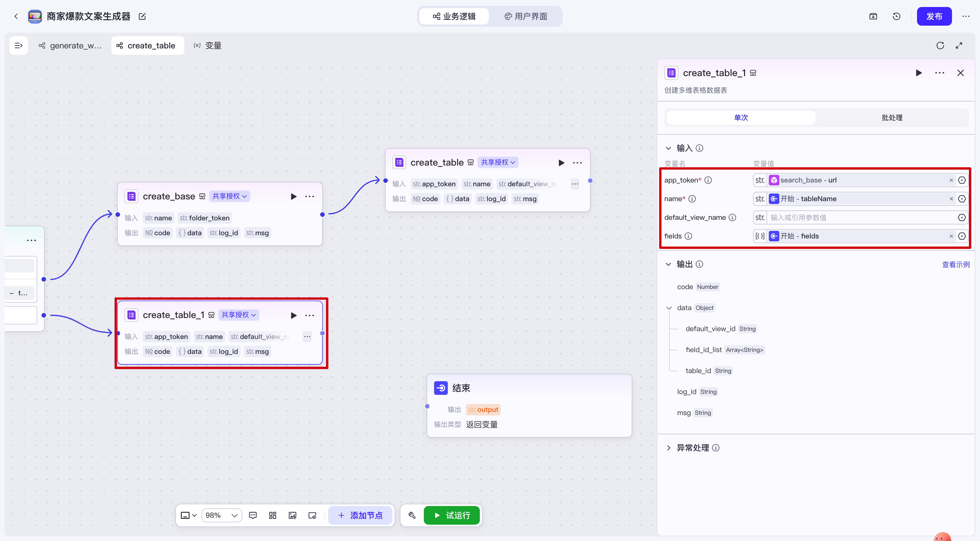This screenshot has height=541, width=980.
Task: Click the refresh canvas icon
Action: [940, 46]
